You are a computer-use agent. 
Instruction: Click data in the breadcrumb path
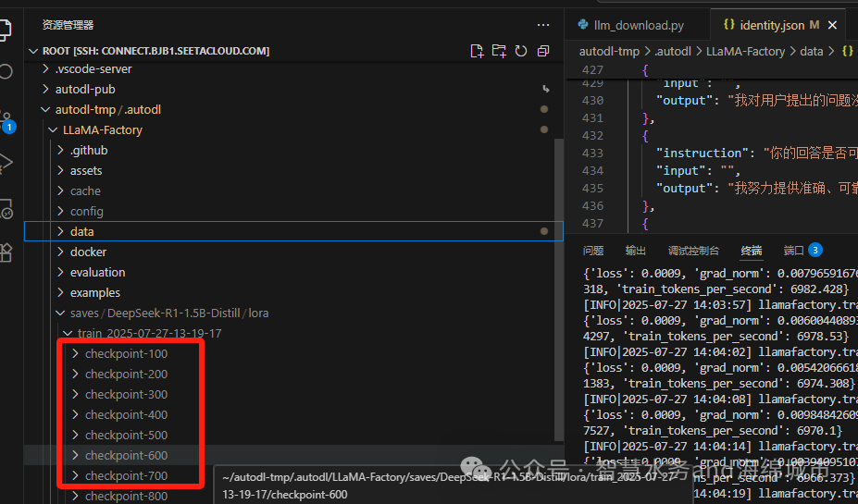[x=811, y=52]
